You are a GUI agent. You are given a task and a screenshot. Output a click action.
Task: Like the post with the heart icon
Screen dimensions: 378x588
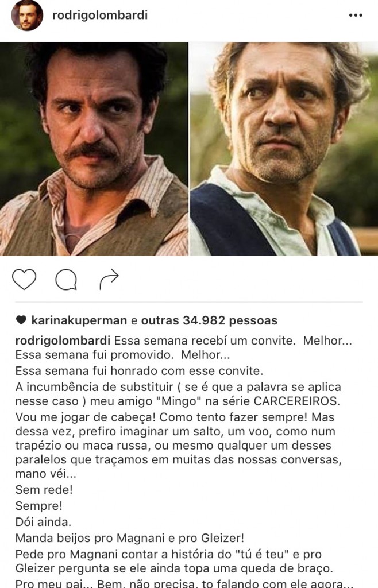24,280
